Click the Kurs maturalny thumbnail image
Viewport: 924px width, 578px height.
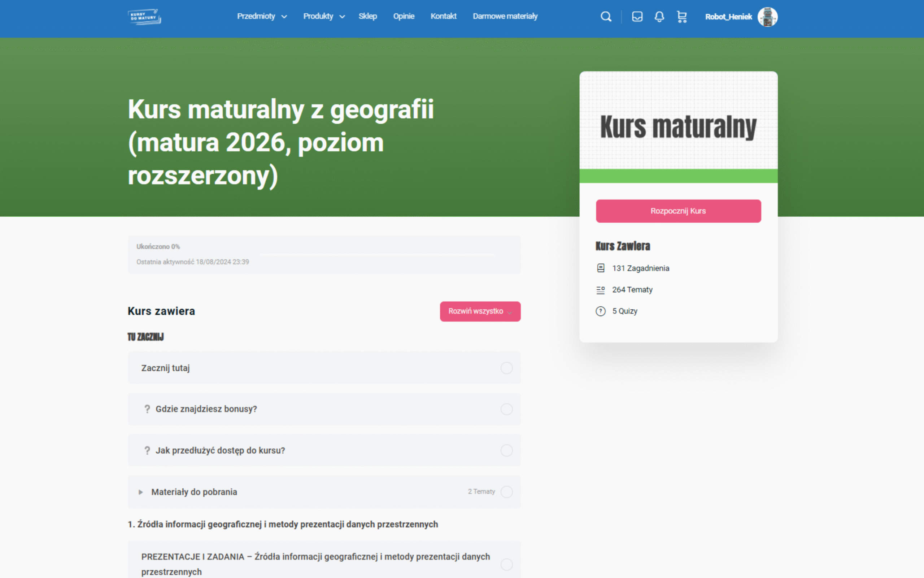pos(679,127)
